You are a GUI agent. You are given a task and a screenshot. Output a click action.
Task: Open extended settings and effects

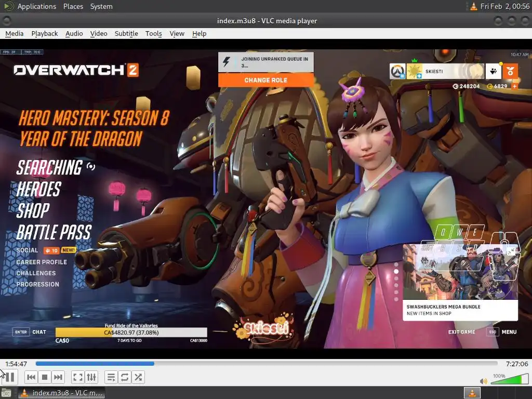[x=91, y=377]
